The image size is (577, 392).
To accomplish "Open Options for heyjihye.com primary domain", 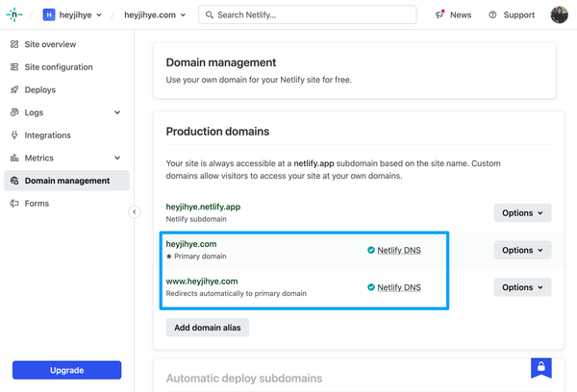I will (x=522, y=250).
